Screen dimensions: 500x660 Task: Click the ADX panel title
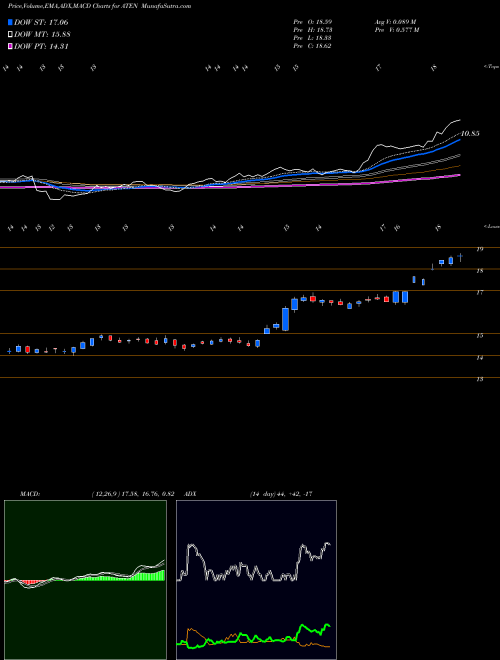pyautogui.click(x=191, y=494)
